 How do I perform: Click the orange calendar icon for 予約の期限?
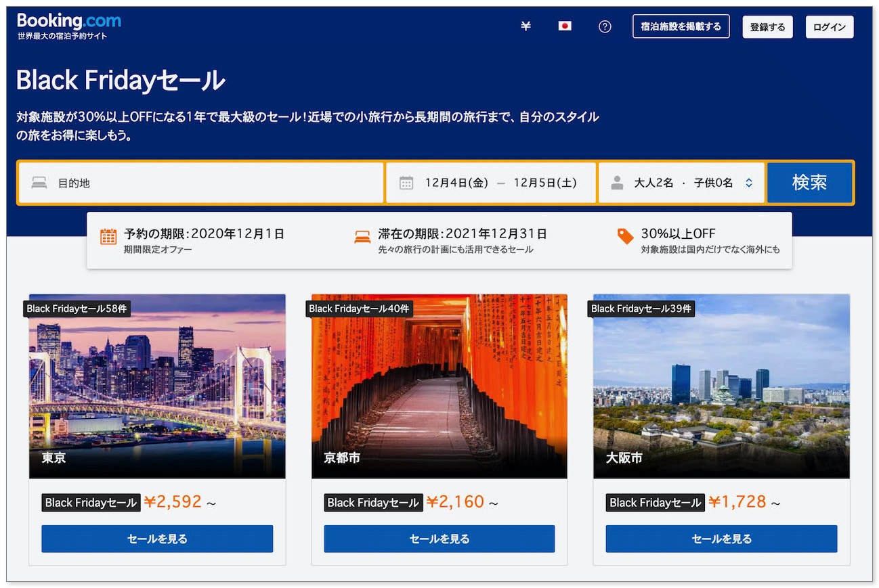coord(108,237)
